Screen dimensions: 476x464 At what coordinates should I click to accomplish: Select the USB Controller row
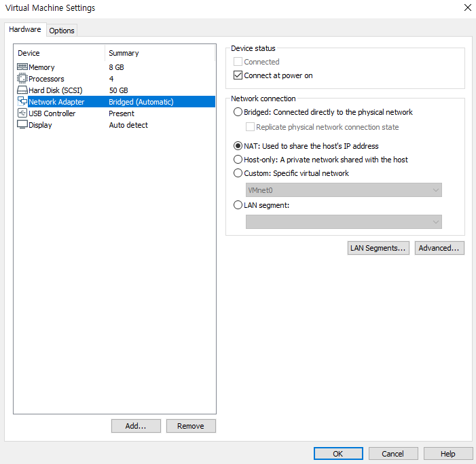click(x=115, y=113)
